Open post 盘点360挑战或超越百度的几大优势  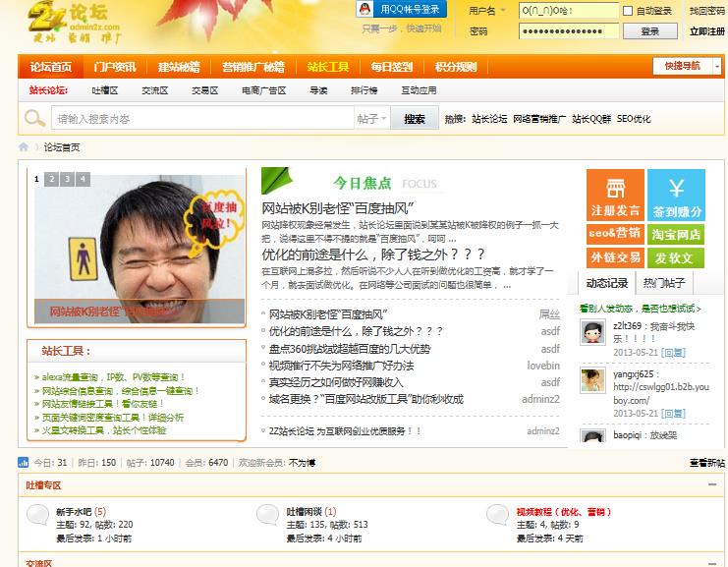[350, 349]
